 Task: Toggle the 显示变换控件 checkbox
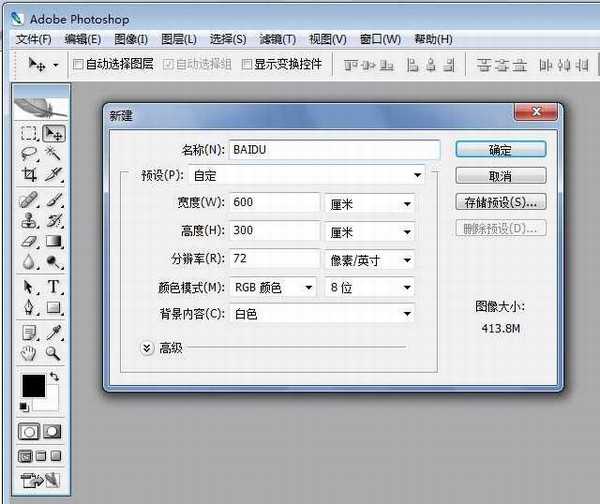click(245, 64)
